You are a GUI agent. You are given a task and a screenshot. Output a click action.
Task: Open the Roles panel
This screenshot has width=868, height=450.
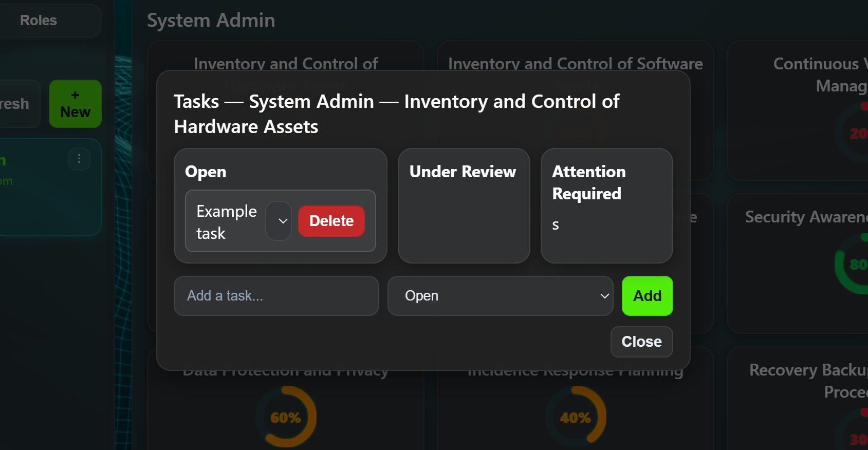38,20
